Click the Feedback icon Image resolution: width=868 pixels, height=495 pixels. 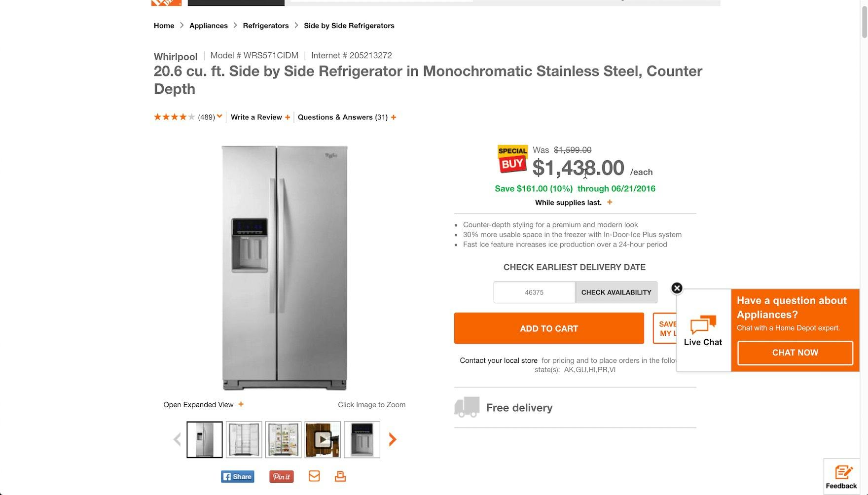(x=841, y=476)
